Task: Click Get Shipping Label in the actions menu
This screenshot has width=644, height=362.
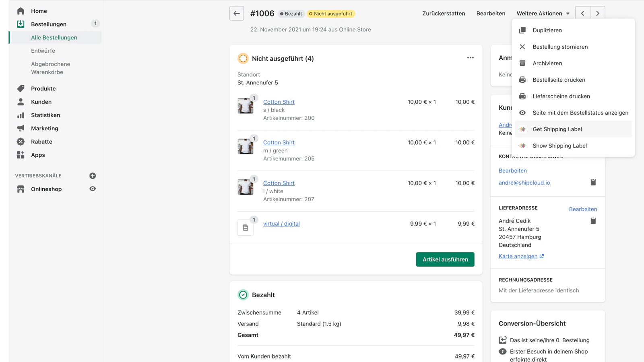Action: pos(557,129)
